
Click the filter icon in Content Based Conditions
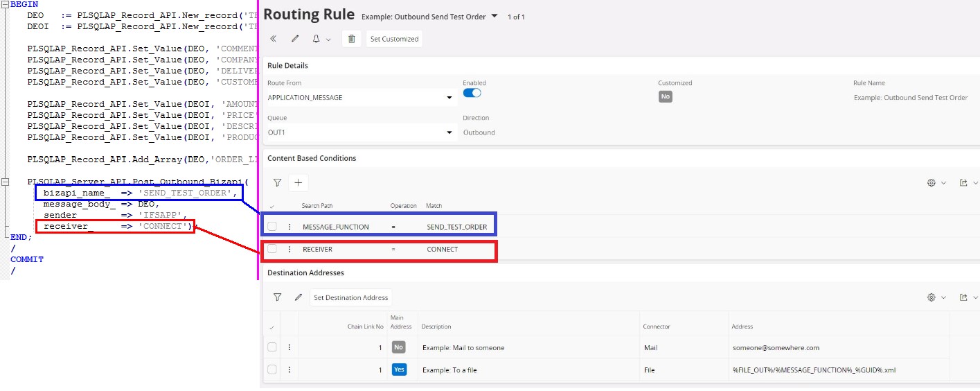[x=277, y=183]
